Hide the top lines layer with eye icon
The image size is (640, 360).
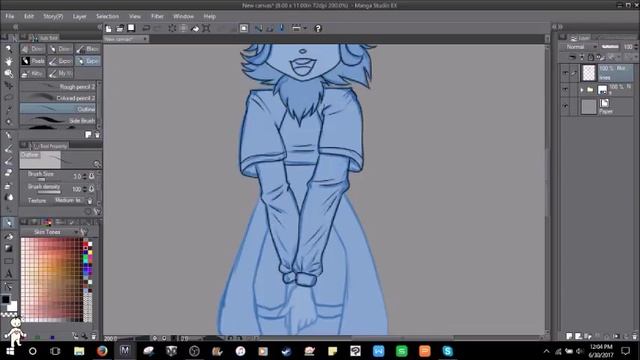(x=565, y=73)
